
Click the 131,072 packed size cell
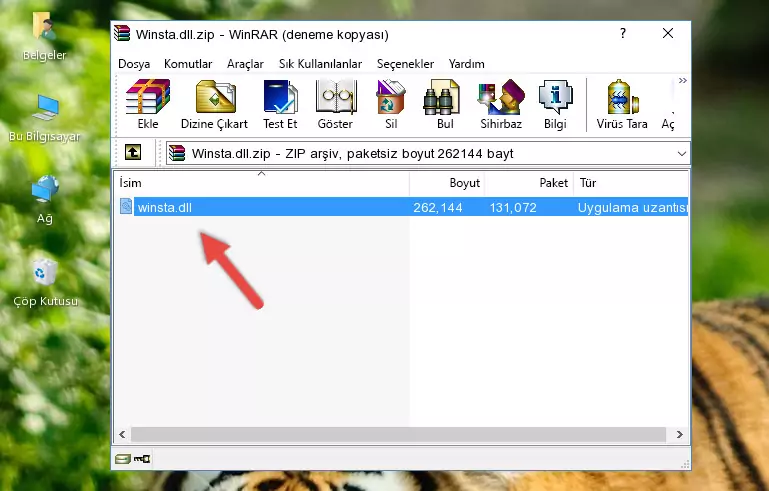click(513, 208)
